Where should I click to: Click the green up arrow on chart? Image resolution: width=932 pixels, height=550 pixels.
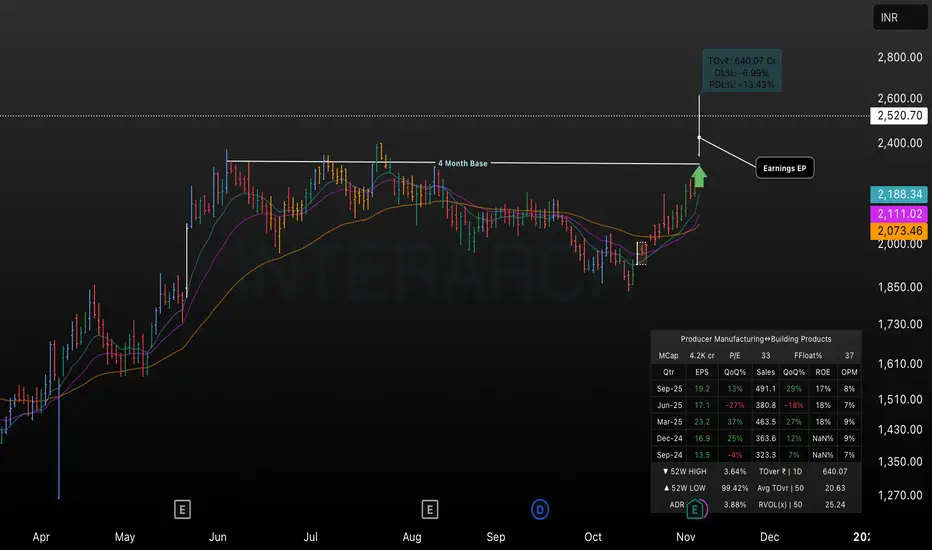coord(699,178)
